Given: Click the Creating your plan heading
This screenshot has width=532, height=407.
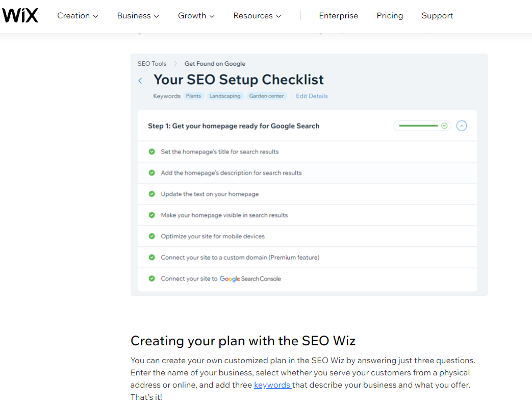Looking at the screenshot, I should (243, 341).
